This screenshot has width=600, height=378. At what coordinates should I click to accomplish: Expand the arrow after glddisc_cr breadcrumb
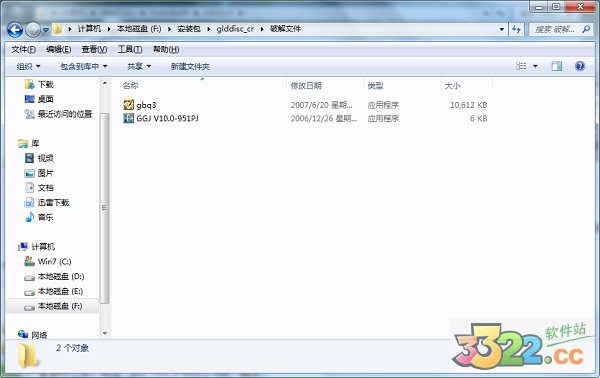coord(262,29)
